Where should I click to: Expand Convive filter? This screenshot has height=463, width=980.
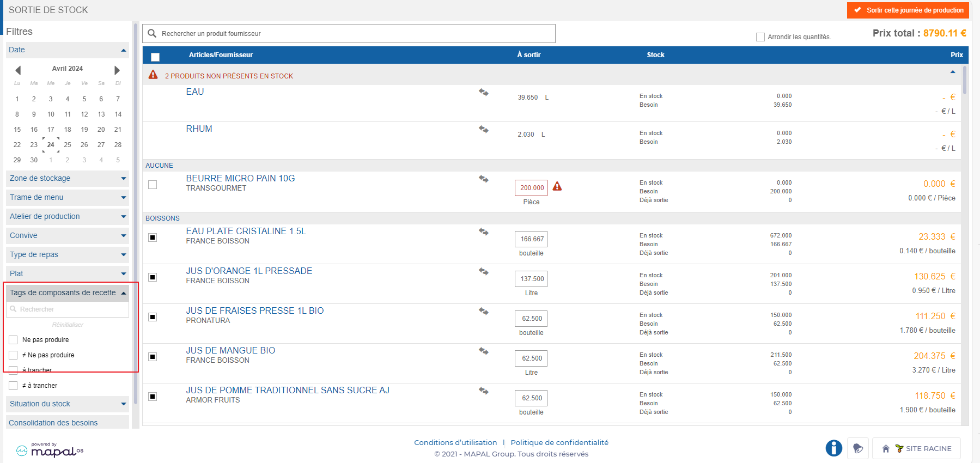(x=68, y=235)
